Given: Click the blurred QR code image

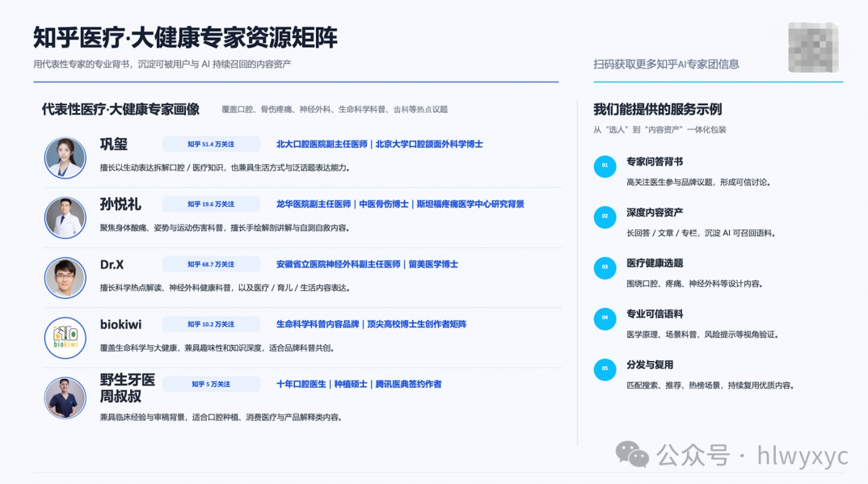Looking at the screenshot, I should pos(813,48).
